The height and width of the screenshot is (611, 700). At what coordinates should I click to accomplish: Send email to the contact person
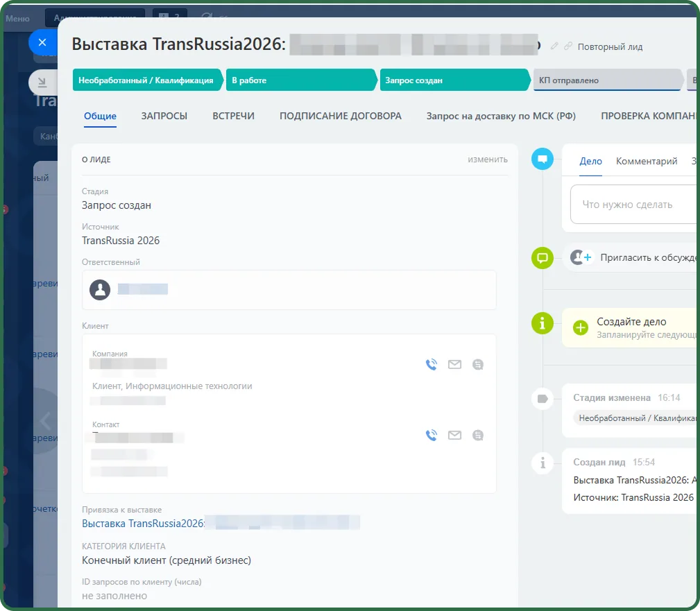pyautogui.click(x=454, y=435)
